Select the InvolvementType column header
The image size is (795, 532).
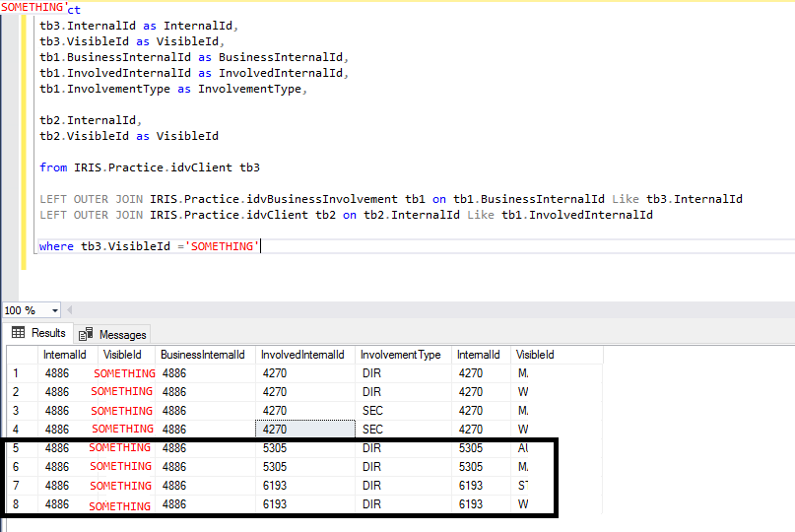400,355
